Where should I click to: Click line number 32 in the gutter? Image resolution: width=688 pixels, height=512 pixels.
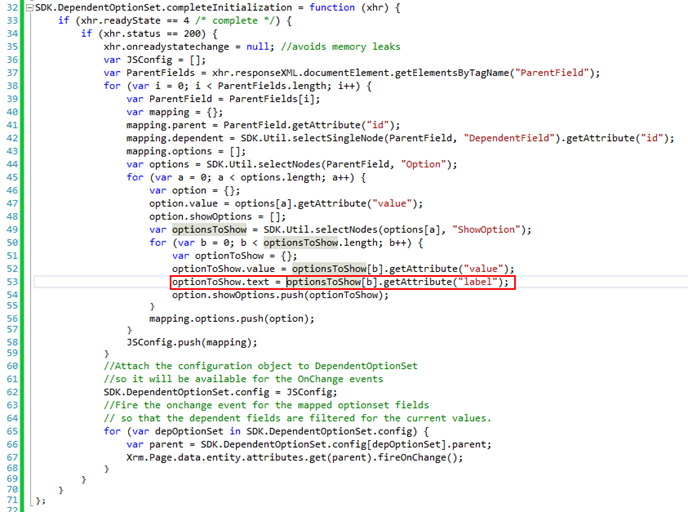12,8
